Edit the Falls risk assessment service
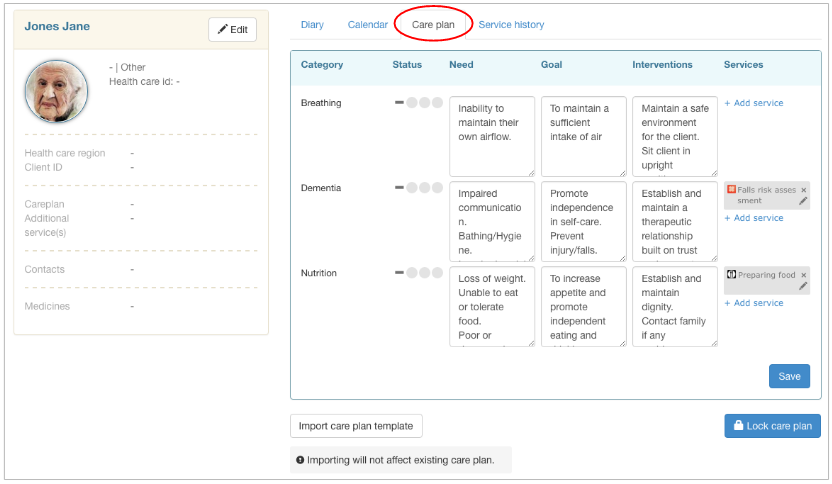Viewport: 832px width, 484px height. (x=803, y=201)
